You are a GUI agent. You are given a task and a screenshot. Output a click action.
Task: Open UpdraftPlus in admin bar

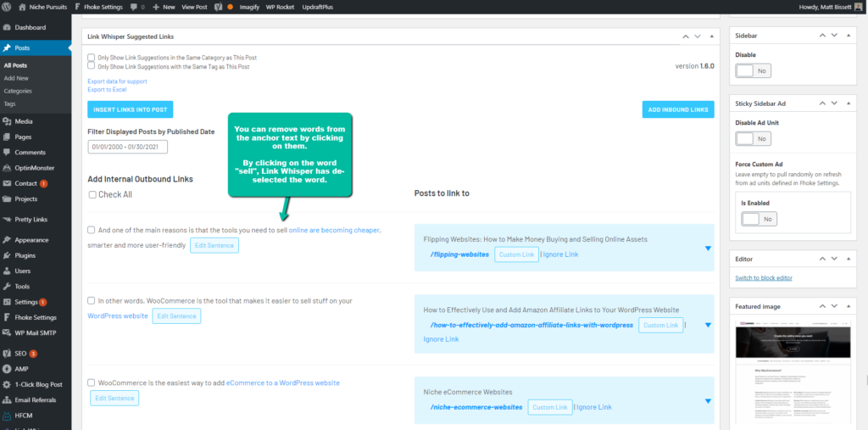click(318, 7)
